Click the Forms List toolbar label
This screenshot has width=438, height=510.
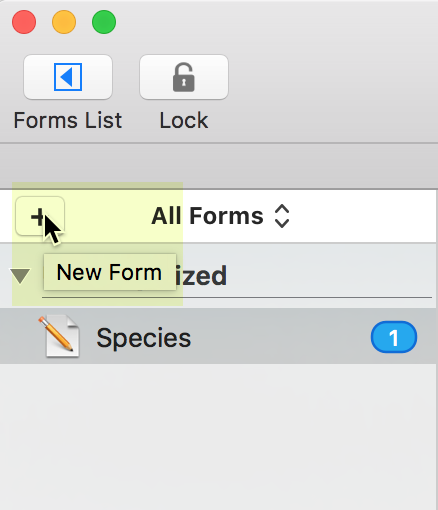coord(68,120)
